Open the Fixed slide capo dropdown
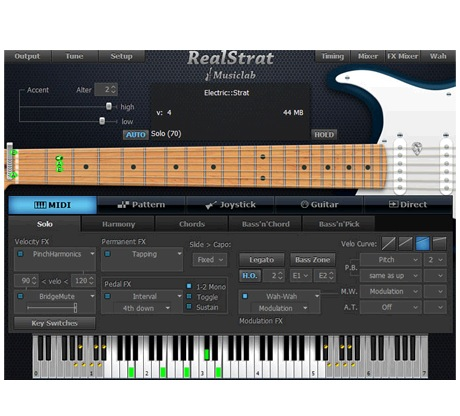The height and width of the screenshot is (416, 460). [210, 260]
